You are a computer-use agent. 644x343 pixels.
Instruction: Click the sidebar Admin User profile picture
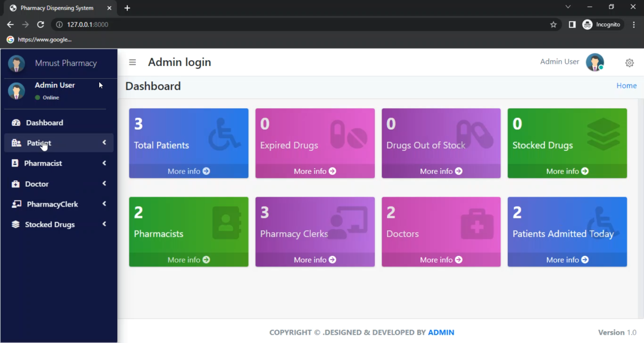click(16, 91)
